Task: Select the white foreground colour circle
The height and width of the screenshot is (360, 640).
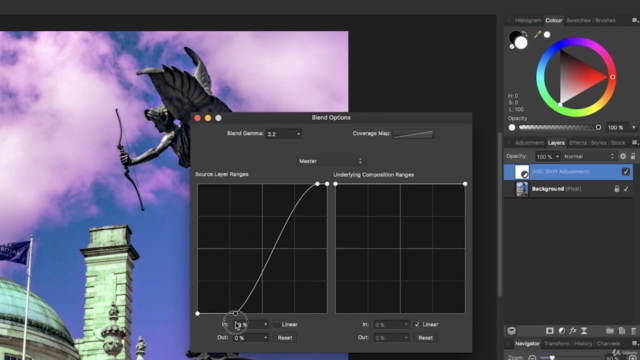Action: click(521, 43)
